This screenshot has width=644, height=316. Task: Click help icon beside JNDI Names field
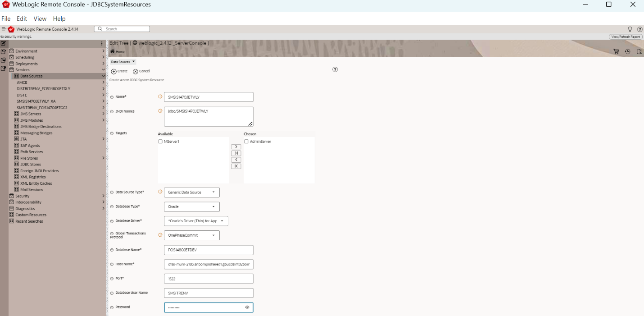coord(112,111)
